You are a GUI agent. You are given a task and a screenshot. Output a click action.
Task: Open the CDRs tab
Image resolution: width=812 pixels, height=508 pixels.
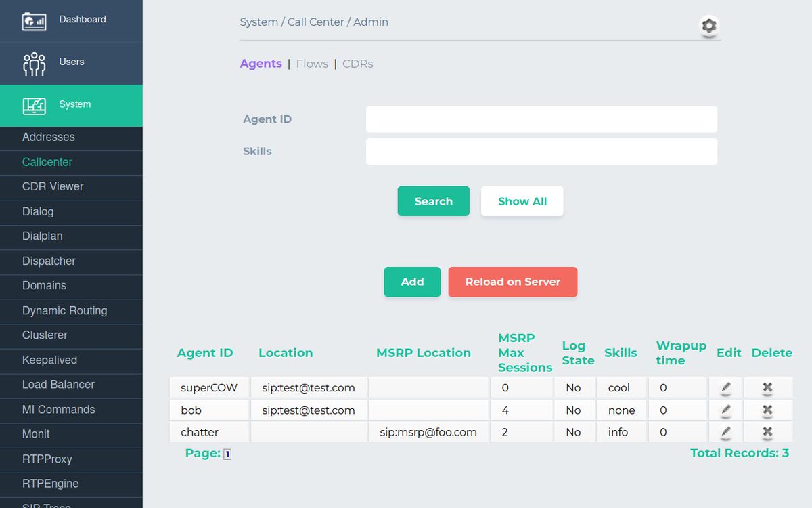click(x=357, y=63)
